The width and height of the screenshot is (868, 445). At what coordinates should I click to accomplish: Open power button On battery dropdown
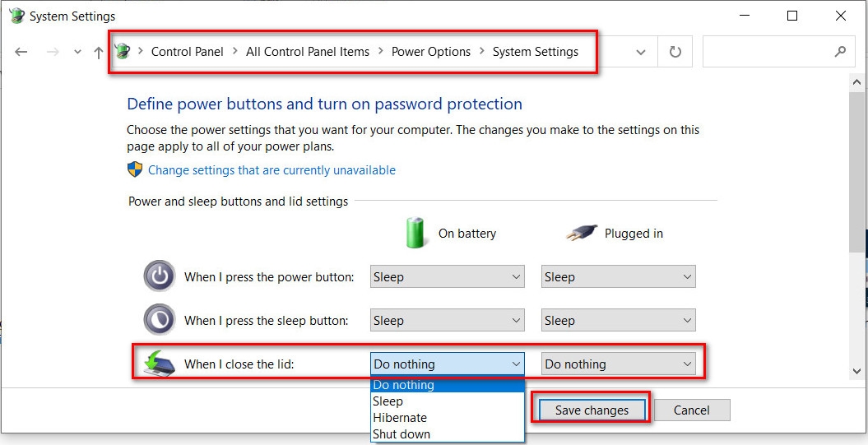[447, 277]
